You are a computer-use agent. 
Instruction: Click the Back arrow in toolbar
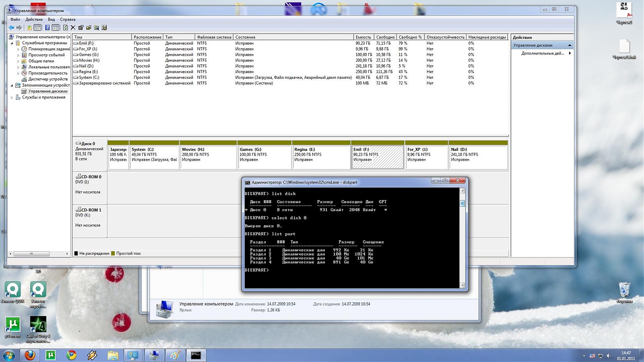(x=11, y=28)
